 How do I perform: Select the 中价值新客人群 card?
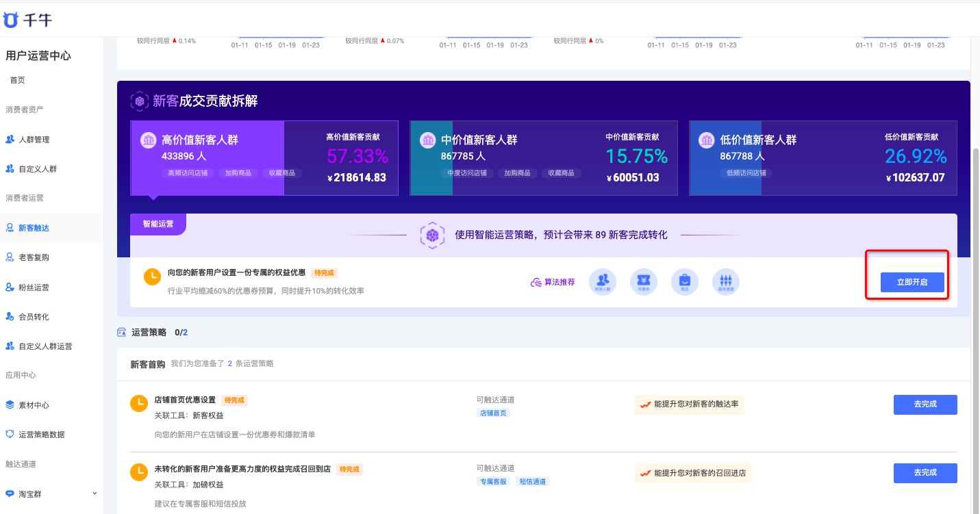[x=544, y=158]
